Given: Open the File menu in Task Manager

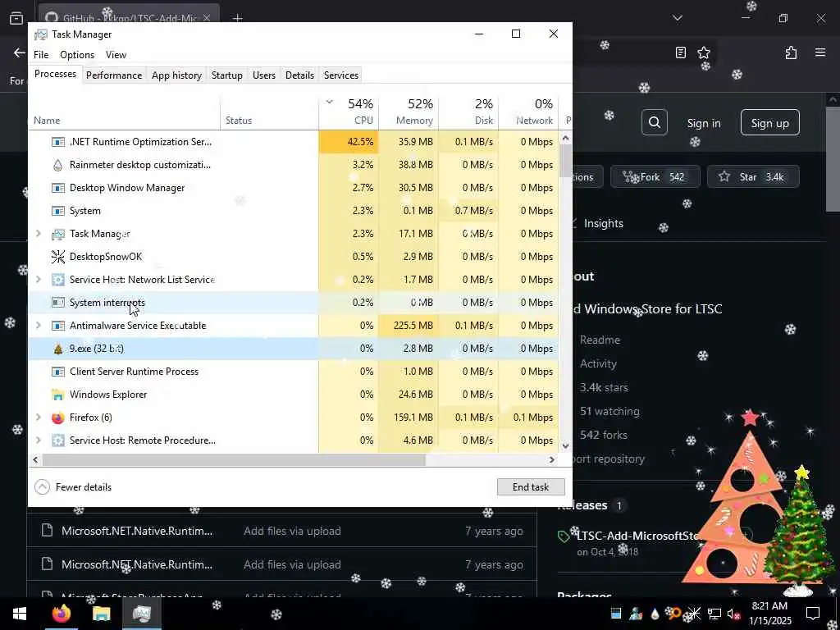Looking at the screenshot, I should pyautogui.click(x=41, y=55).
